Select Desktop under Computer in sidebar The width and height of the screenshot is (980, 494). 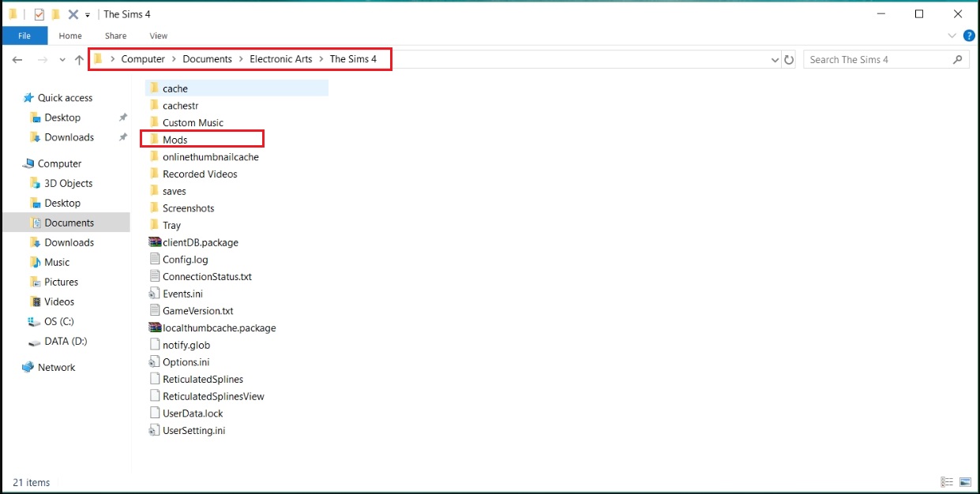pos(62,203)
